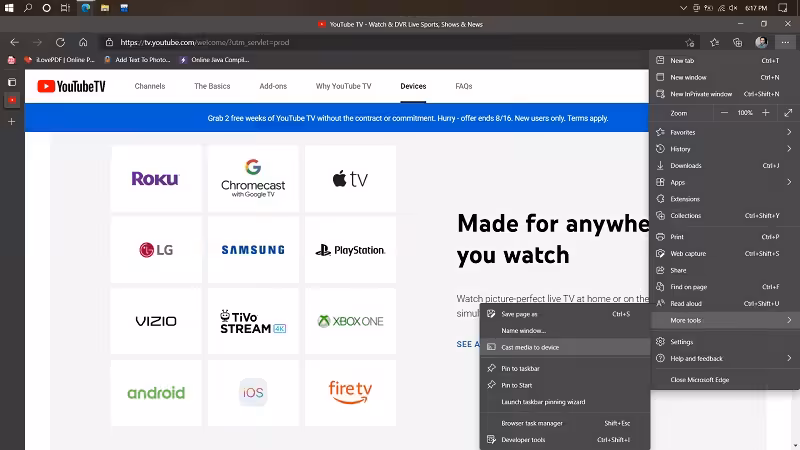This screenshot has height=450, width=800.
Task: Select Name window option
Action: coord(565,331)
